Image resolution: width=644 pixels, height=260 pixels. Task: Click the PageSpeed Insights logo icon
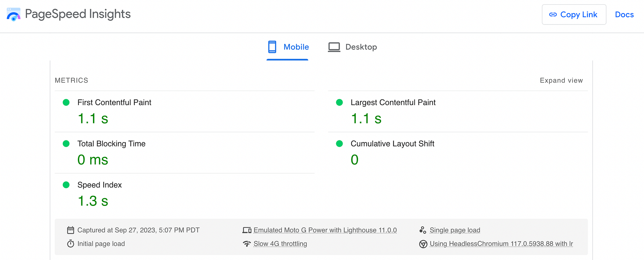(13, 14)
